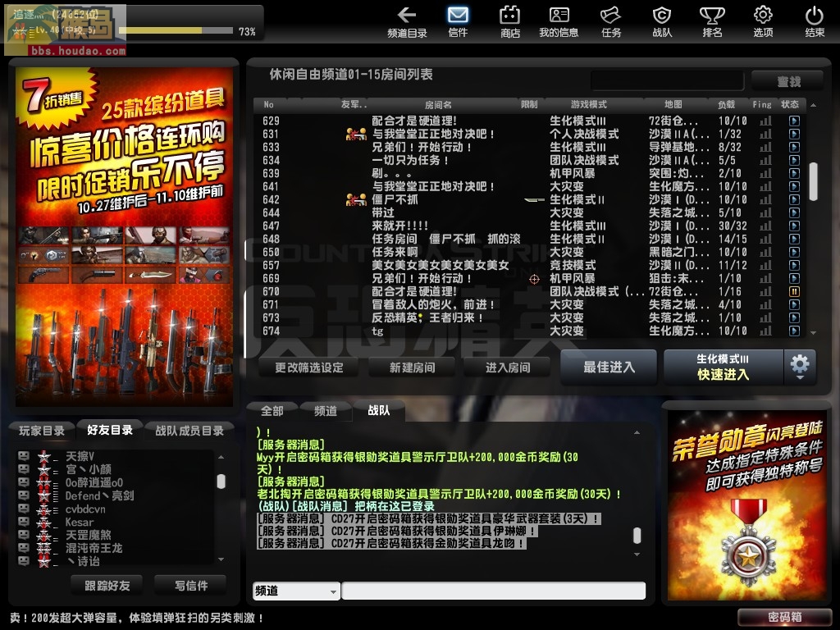Switch to the 战队 chat tab

[379, 411]
